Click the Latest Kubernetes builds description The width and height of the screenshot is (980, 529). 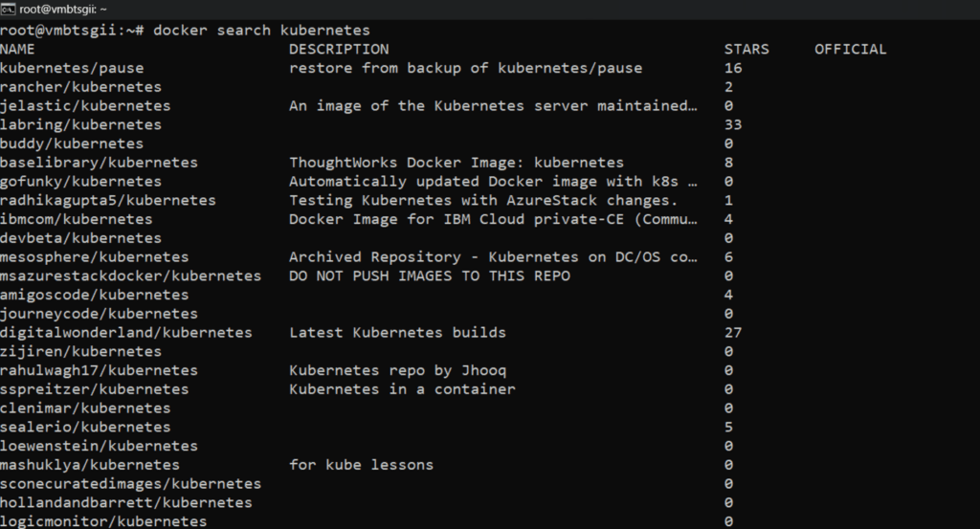point(397,332)
